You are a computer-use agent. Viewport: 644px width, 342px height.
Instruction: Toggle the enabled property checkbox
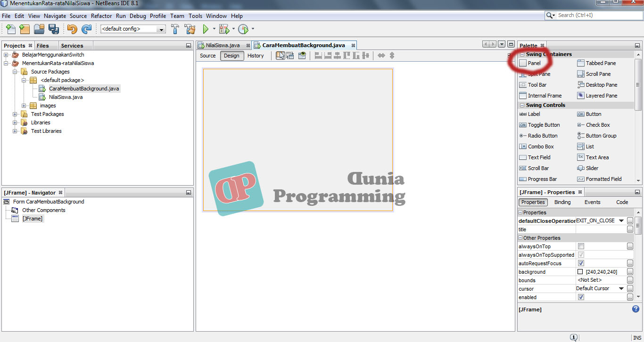(581, 297)
